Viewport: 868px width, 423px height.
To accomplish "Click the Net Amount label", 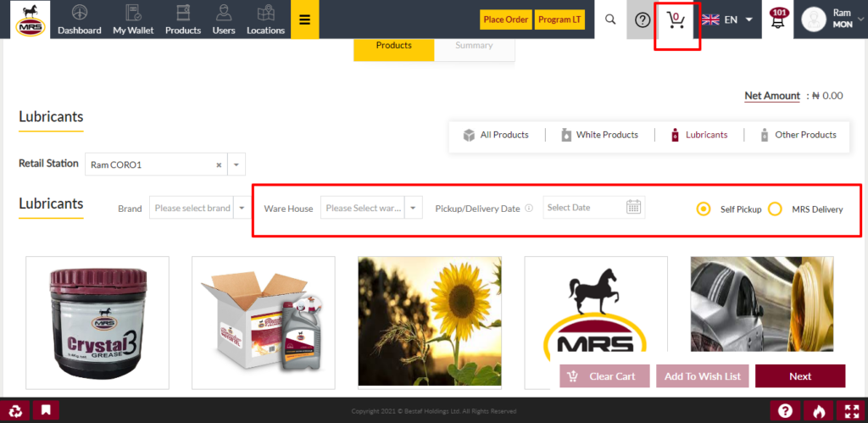I will click(x=772, y=96).
